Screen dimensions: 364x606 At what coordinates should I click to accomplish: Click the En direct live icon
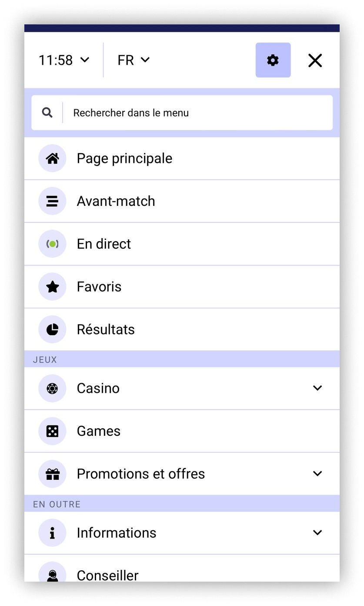[52, 243]
